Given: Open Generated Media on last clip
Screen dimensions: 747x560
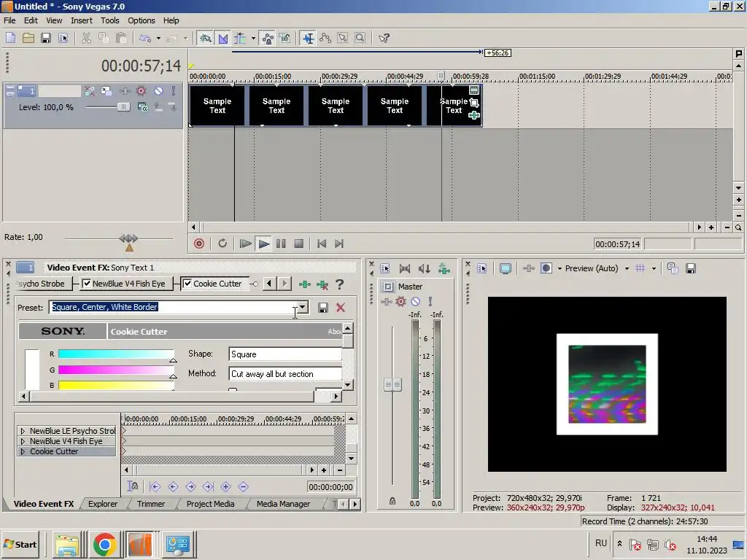Looking at the screenshot, I should pos(474,90).
